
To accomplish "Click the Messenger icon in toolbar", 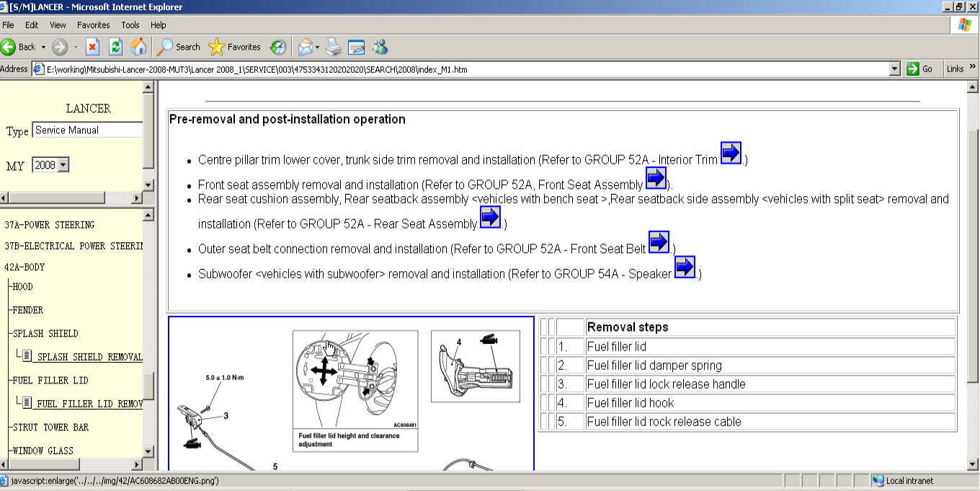I will [x=380, y=48].
